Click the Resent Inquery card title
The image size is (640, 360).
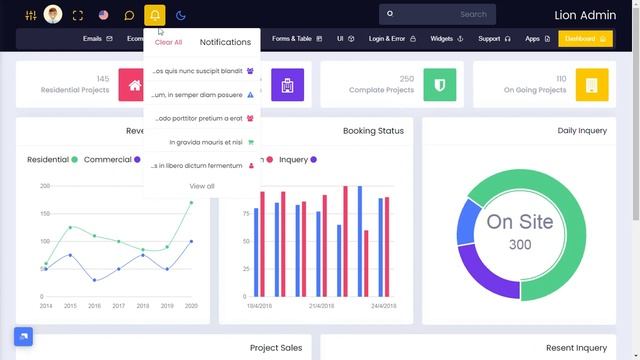tap(576, 348)
